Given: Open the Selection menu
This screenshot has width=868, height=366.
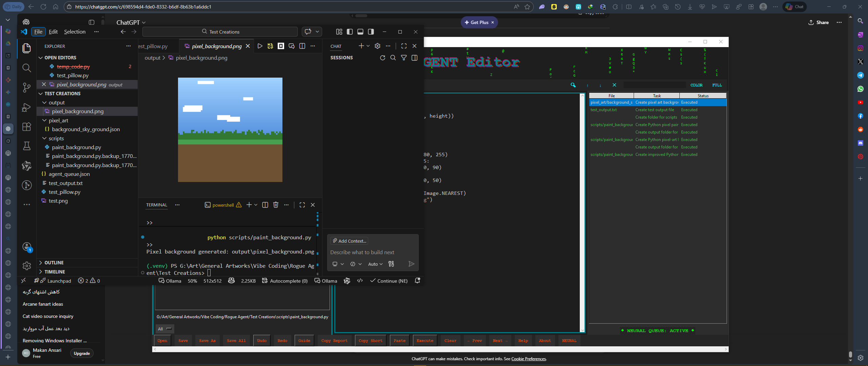Looking at the screenshot, I should (75, 32).
